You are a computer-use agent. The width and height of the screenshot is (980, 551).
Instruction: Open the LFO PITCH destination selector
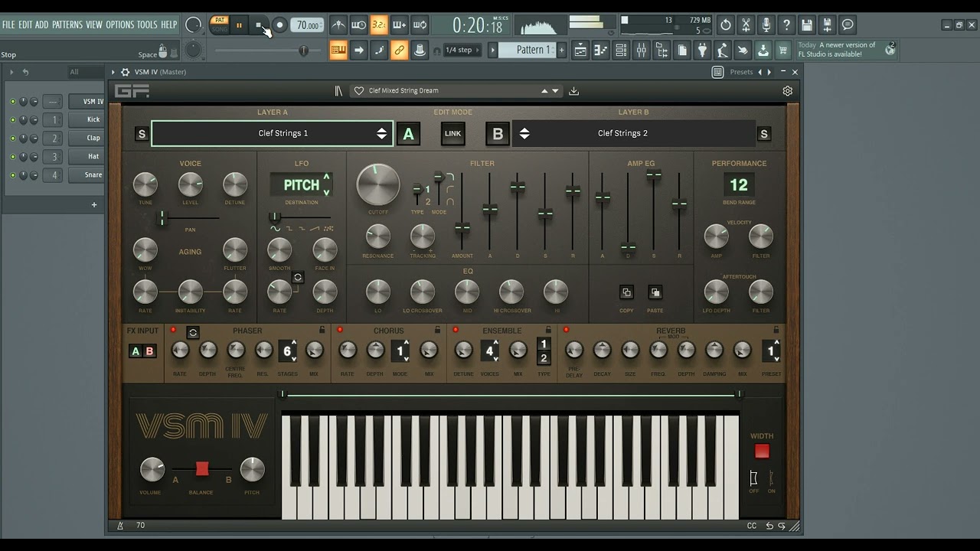pyautogui.click(x=302, y=184)
